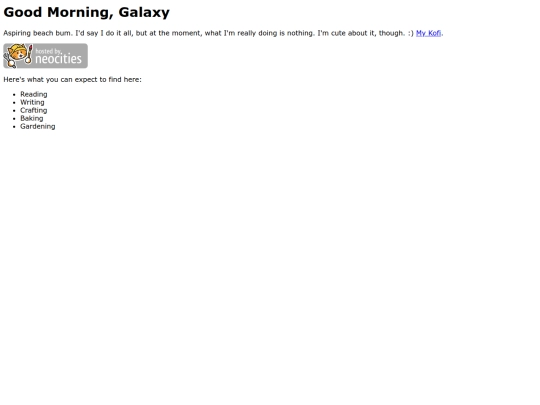Click the "neocities" wordmark in the badge
This screenshot has height=405, width=540.
click(x=59, y=59)
